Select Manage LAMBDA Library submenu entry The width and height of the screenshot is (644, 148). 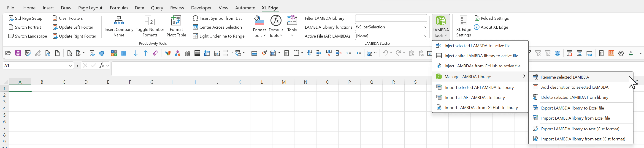click(x=480, y=76)
